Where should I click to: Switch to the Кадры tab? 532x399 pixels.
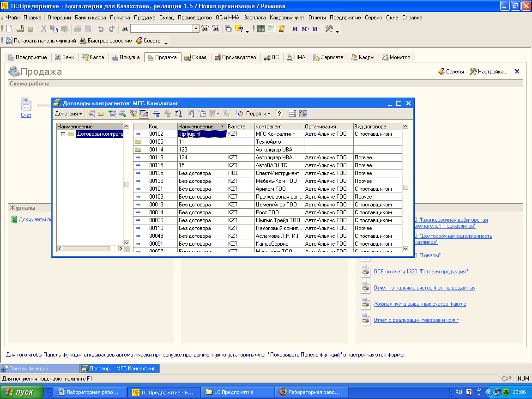(x=363, y=57)
